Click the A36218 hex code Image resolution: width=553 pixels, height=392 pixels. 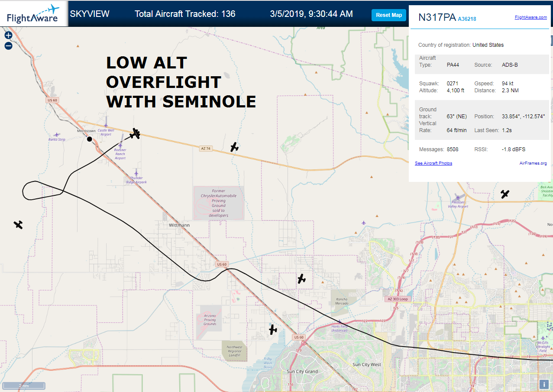tap(467, 19)
